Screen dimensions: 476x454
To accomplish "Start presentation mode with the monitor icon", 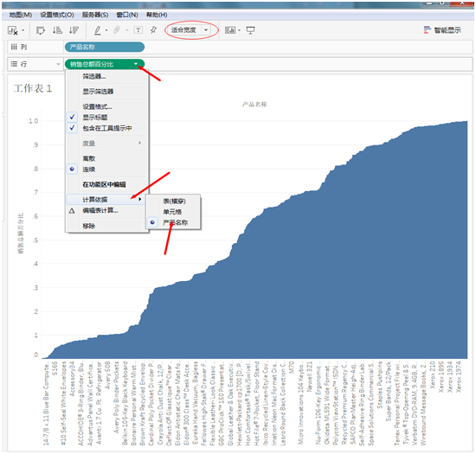I will click(250, 30).
